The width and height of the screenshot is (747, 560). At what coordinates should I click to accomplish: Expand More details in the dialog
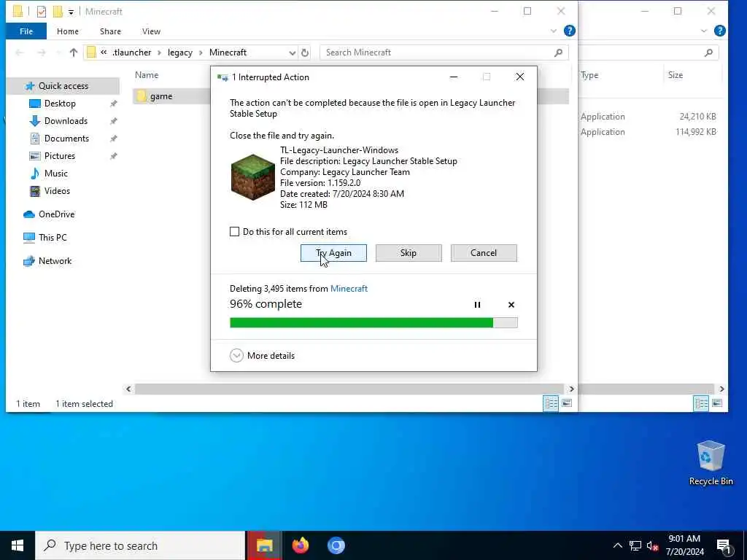point(262,356)
